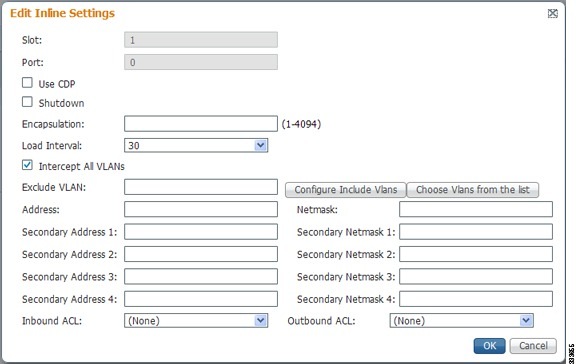Focus the Secondary Address 1 field
This screenshot has height=364, width=576.
[x=201, y=232]
